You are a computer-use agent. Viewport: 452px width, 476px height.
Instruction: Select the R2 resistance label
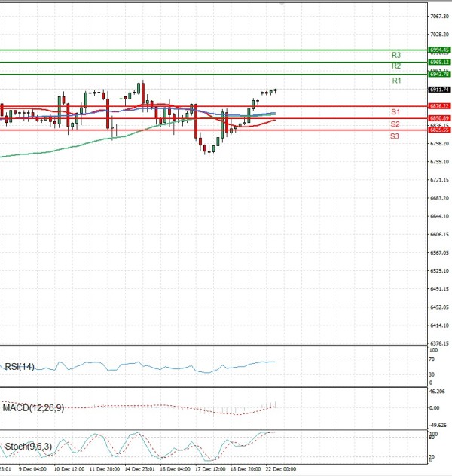396,66
